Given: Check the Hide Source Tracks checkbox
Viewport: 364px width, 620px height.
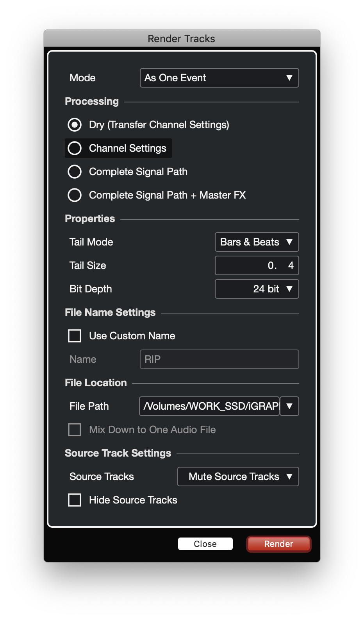Looking at the screenshot, I should (x=75, y=500).
